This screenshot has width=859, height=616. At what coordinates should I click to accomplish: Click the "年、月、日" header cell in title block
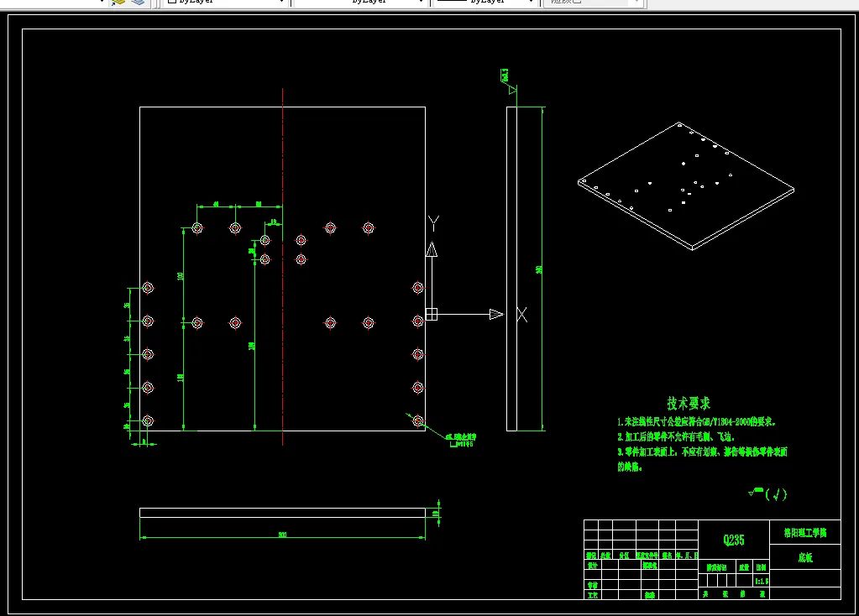tap(687, 556)
